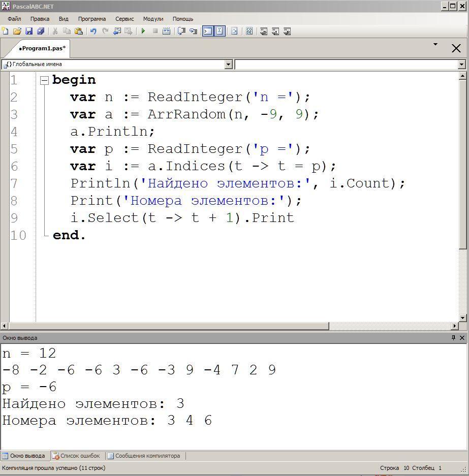Save the current file

pos(29,31)
